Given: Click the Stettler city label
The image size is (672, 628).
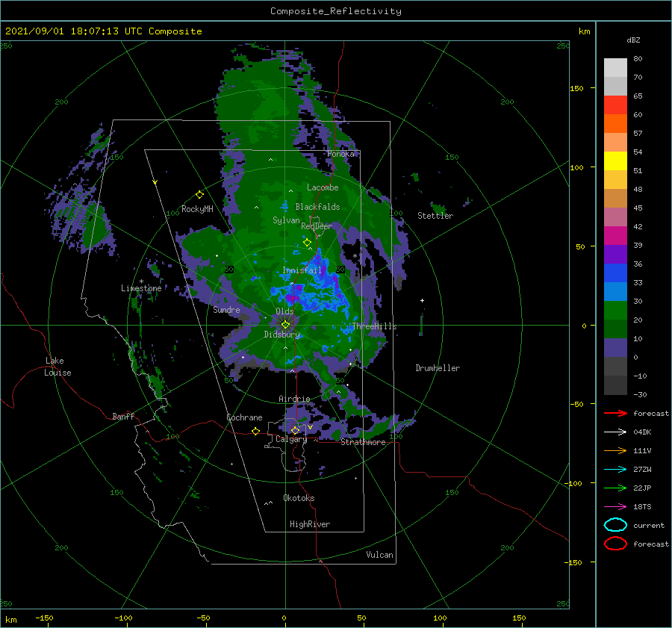Looking at the screenshot, I should (435, 216).
